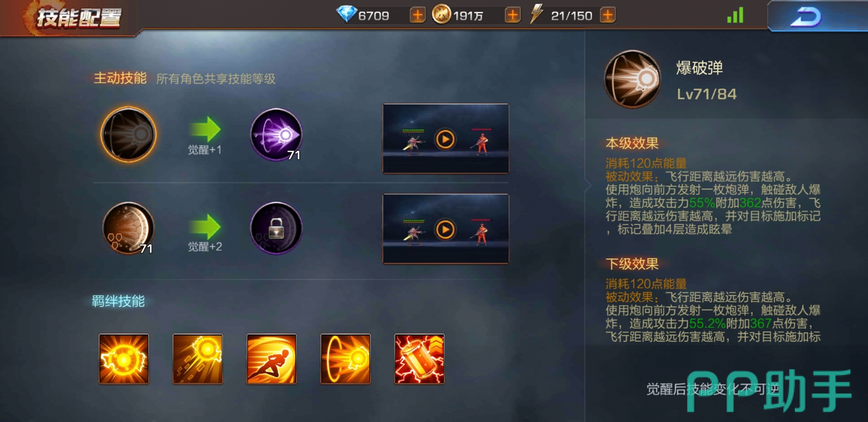The image size is (868, 422).
Task: Add energy with plus next to 21/150
Action: click(x=608, y=15)
